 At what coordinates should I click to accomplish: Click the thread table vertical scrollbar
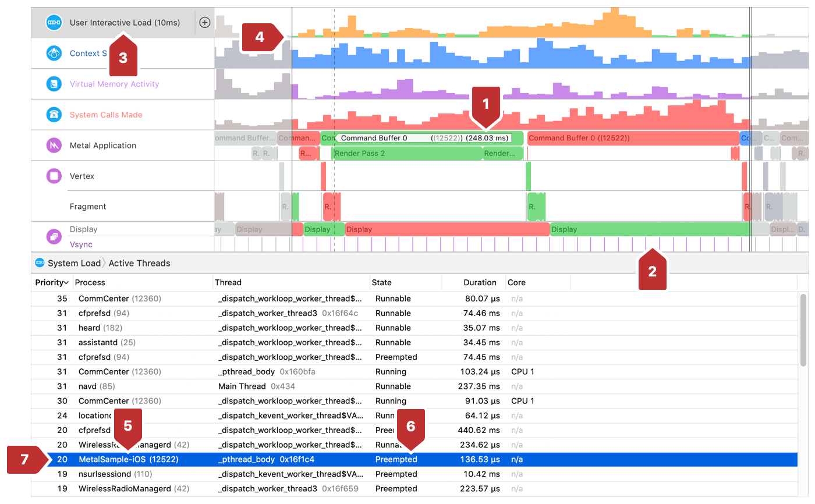804,331
